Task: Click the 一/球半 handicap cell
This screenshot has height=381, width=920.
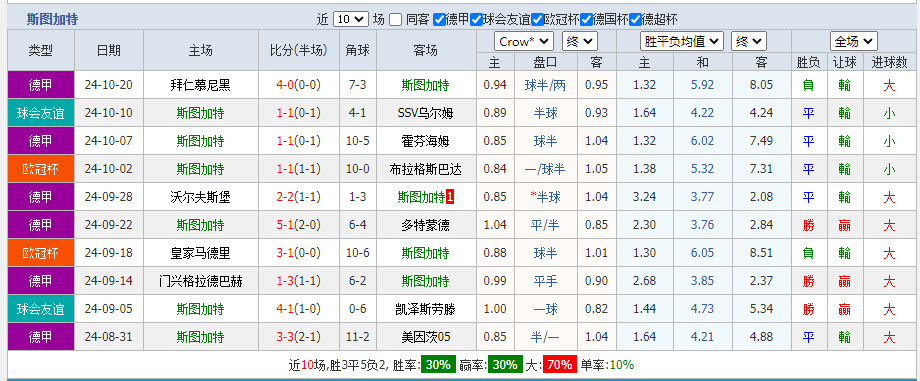Action: (545, 169)
